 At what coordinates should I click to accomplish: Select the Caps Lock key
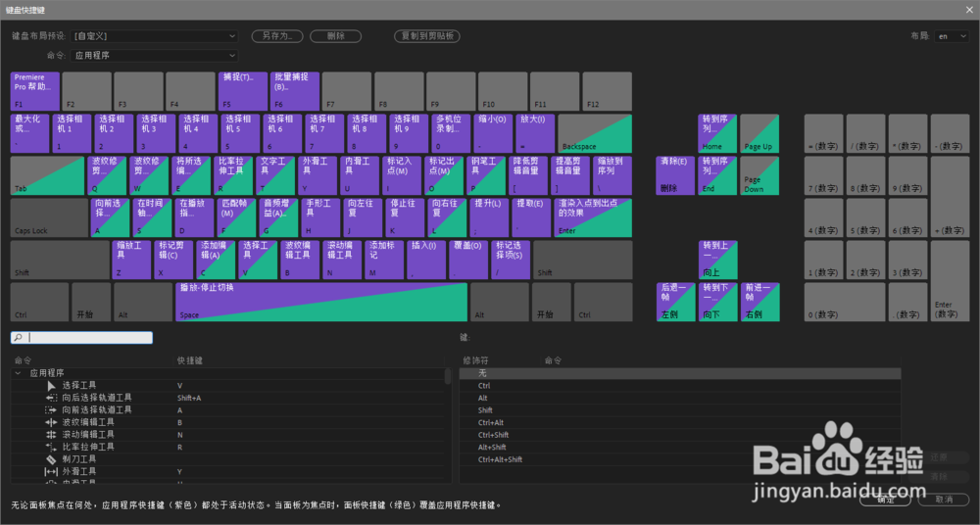(x=49, y=218)
